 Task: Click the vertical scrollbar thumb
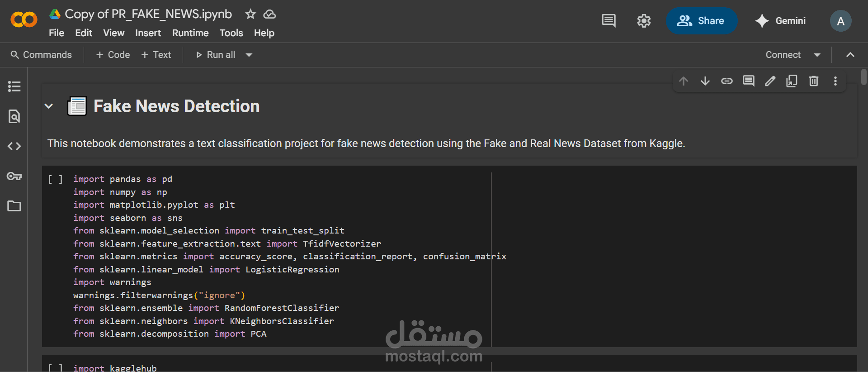point(864,77)
